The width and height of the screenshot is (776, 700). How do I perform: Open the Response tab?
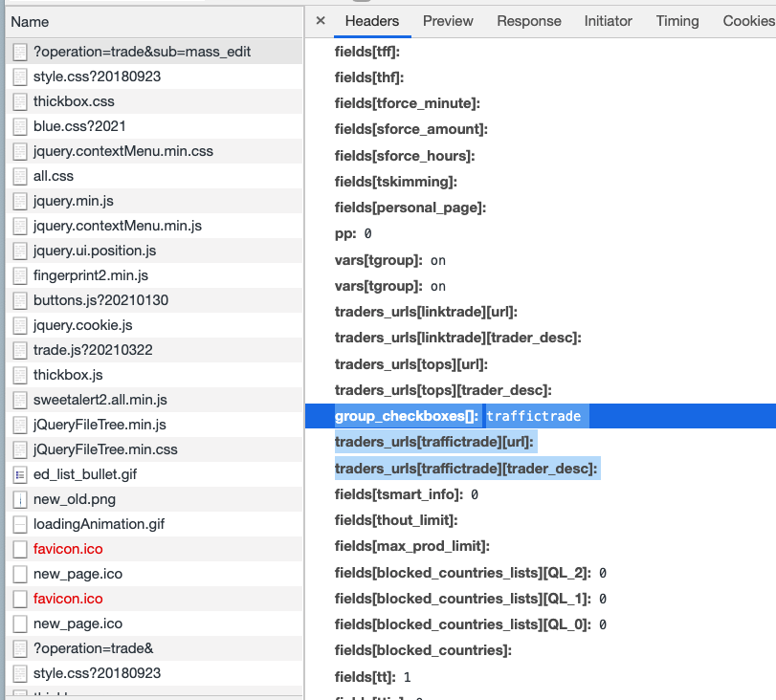[529, 21]
